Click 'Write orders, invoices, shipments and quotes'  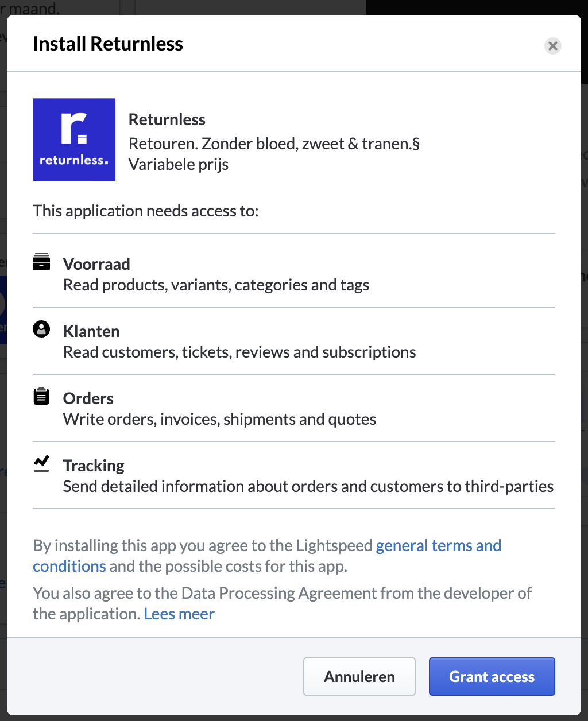pyautogui.click(x=220, y=419)
